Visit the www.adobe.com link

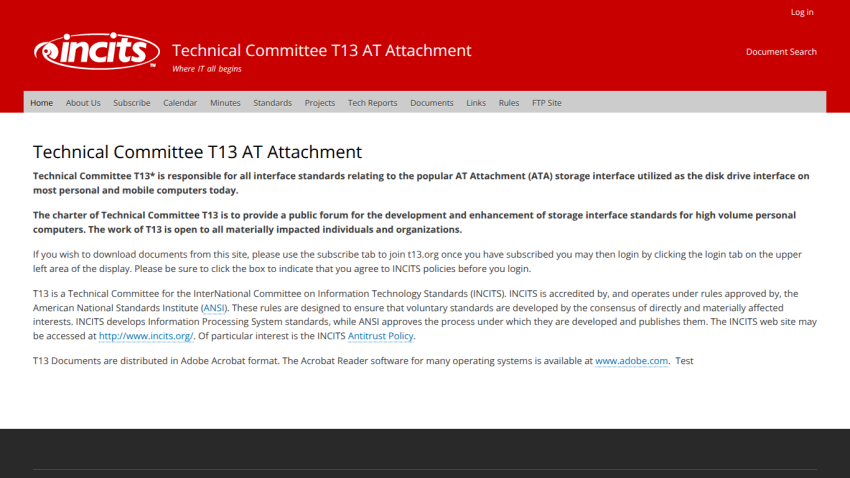pyautogui.click(x=632, y=361)
